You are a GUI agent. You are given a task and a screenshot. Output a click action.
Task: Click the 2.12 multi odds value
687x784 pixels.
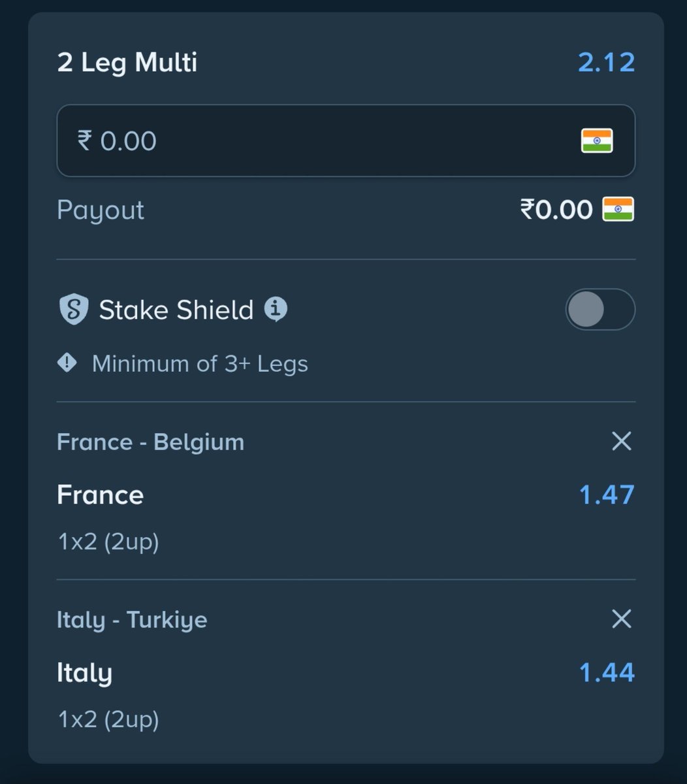(x=606, y=63)
